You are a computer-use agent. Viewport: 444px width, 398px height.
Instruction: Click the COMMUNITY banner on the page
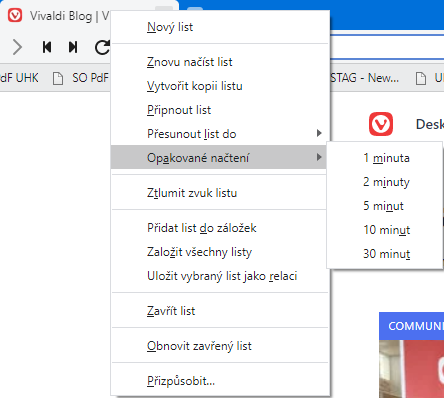[412, 326]
